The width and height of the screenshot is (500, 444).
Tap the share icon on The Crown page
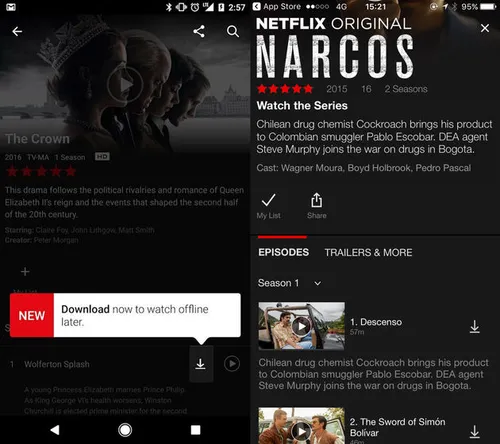pyautogui.click(x=199, y=32)
